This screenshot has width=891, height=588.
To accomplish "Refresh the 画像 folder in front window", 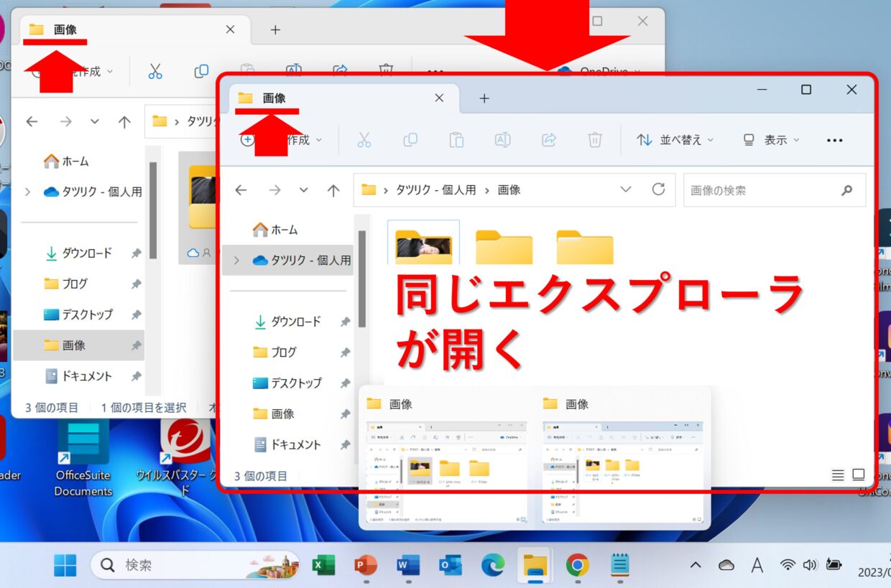I will point(658,190).
